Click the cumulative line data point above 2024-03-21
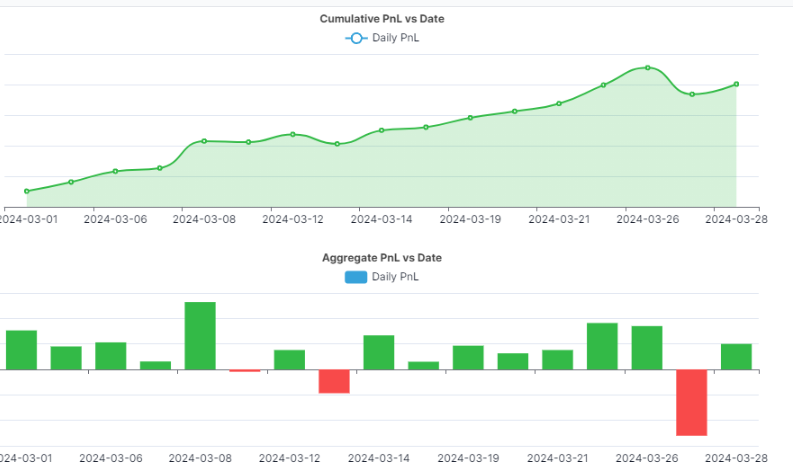 (x=559, y=104)
